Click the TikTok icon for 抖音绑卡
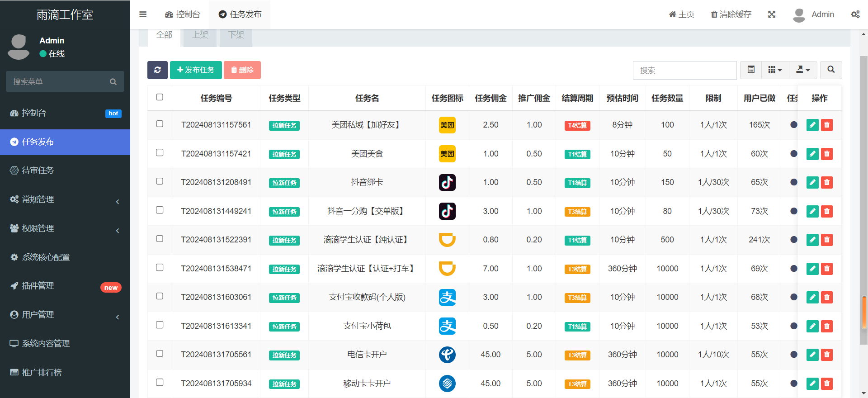Viewport: 868px width, 398px height. [x=447, y=183]
